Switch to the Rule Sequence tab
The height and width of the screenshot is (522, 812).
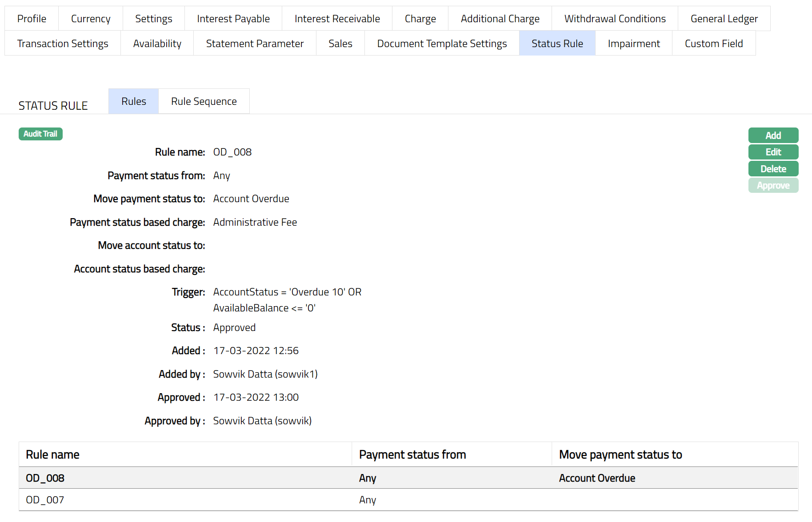tap(204, 101)
